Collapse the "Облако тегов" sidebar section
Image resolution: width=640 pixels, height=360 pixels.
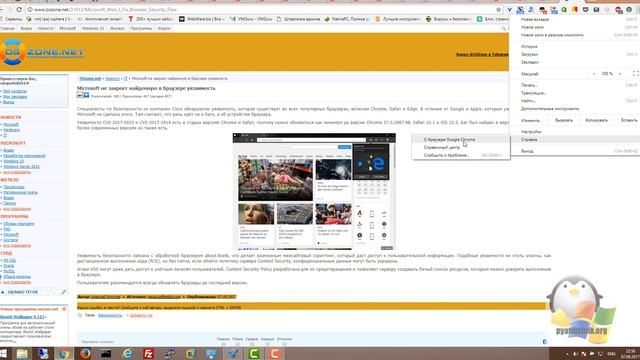[x=3, y=292]
